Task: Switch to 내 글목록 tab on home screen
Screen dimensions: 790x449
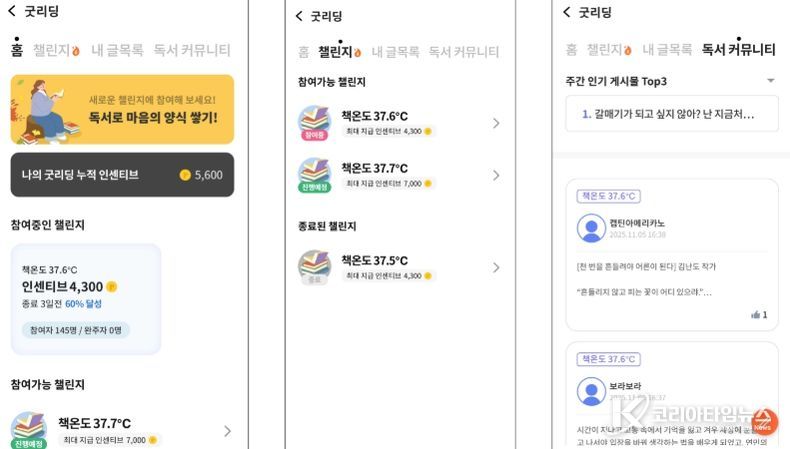Action: 117,49
